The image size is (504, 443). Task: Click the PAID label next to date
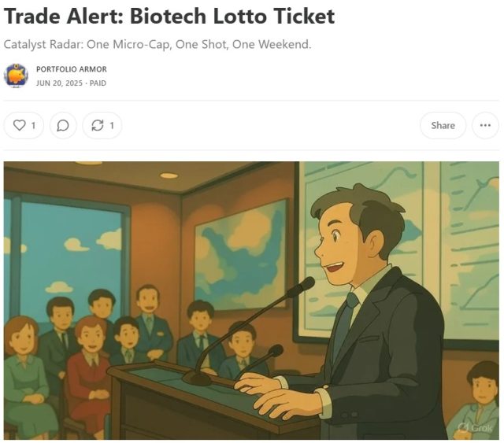(x=98, y=83)
